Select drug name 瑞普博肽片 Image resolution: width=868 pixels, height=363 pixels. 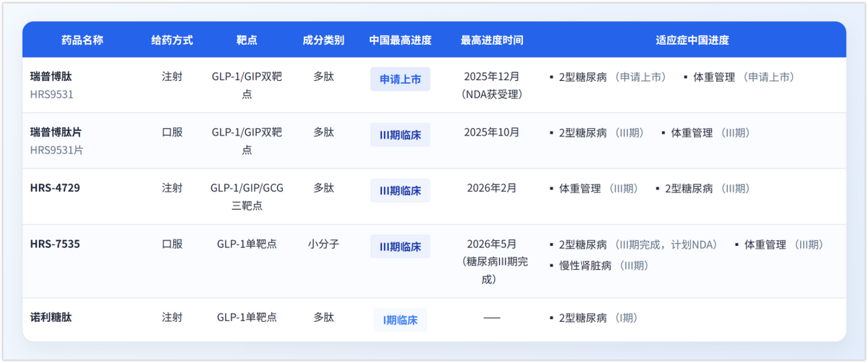(56, 132)
